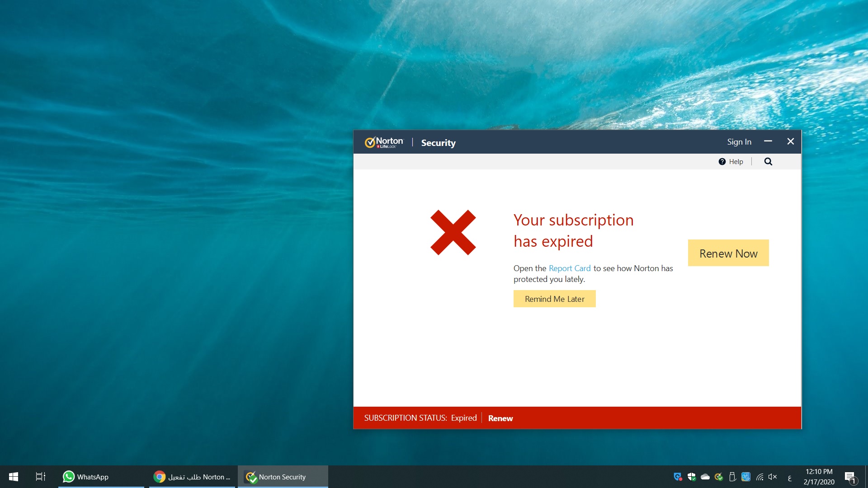This screenshot has height=488, width=868.
Task: Open the clock and date flyout
Action: [x=819, y=477]
